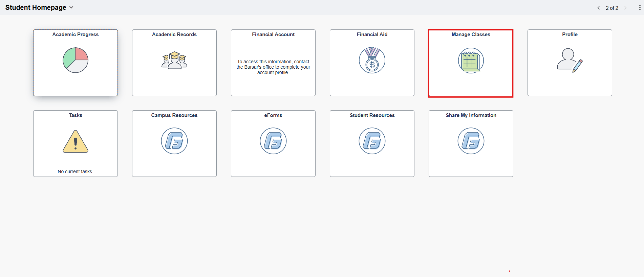Open the Tasks warning triangle icon
644x277 pixels.
tap(76, 141)
